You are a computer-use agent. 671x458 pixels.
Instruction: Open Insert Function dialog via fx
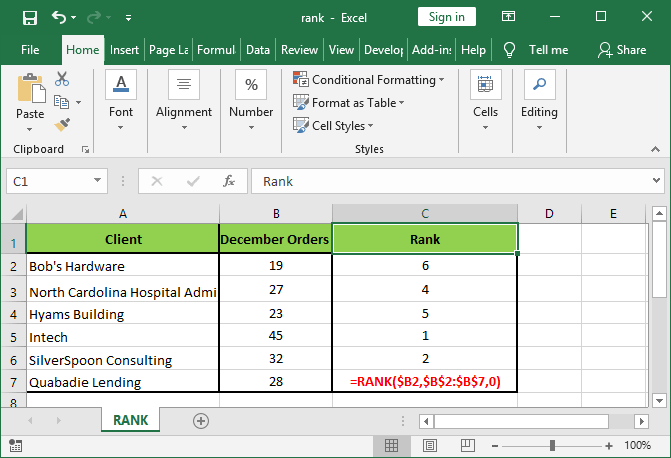[x=229, y=181]
